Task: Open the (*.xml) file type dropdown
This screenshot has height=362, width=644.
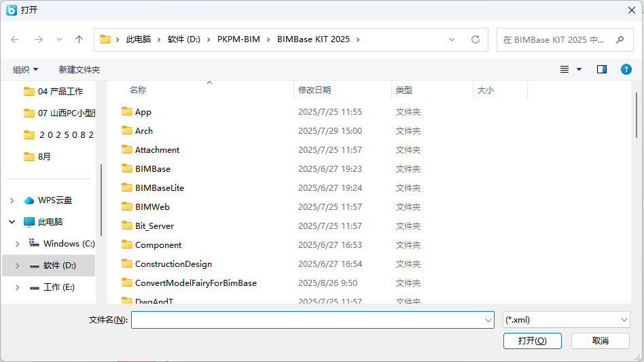Action: (566, 320)
